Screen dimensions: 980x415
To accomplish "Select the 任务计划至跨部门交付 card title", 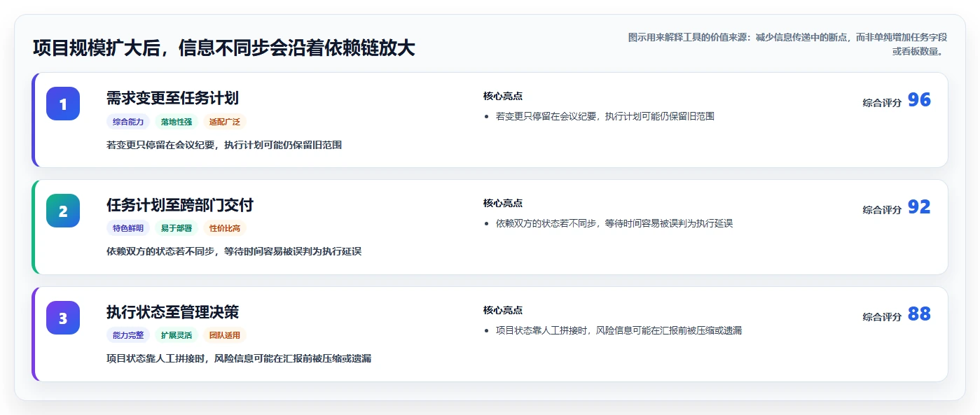I will [x=179, y=205].
